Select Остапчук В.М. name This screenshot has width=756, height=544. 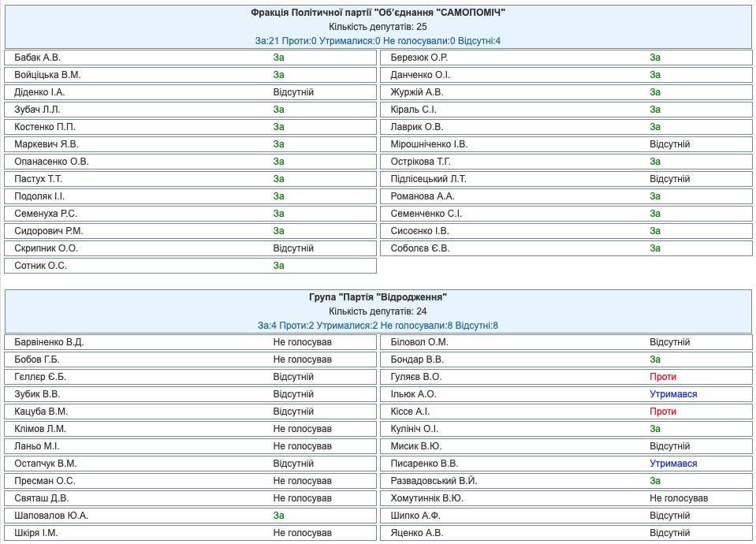click(46, 464)
